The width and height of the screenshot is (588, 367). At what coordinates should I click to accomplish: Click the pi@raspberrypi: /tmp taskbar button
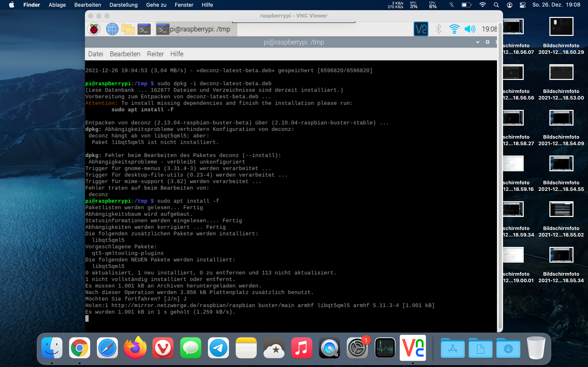[196, 29]
